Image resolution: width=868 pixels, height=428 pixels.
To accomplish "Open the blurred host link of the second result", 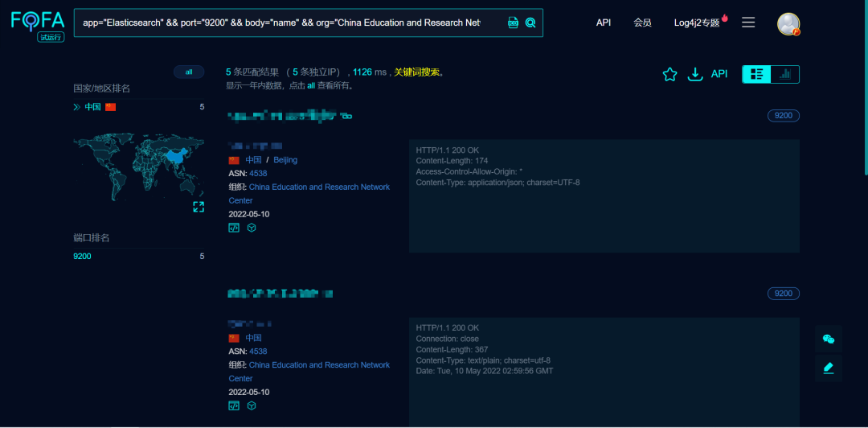I will click(x=280, y=294).
